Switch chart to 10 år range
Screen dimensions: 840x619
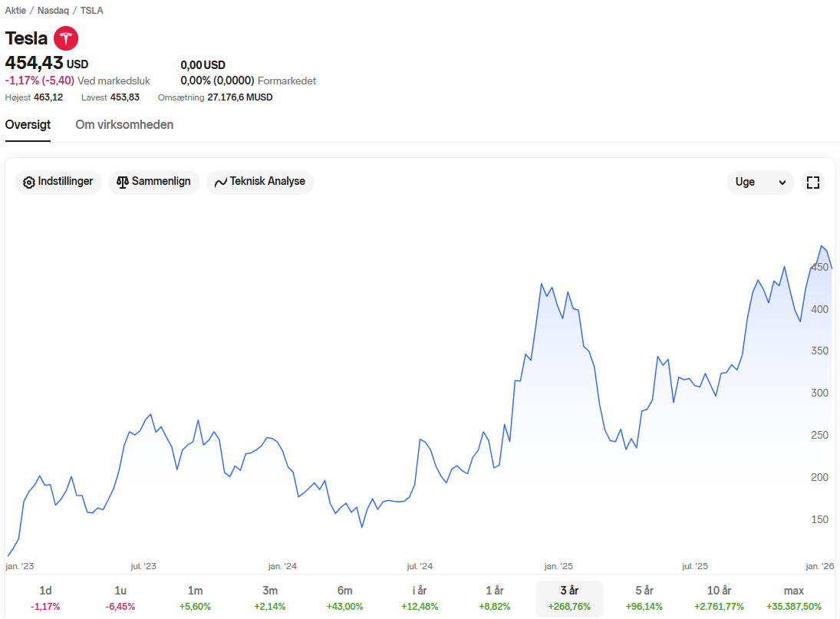(719, 598)
